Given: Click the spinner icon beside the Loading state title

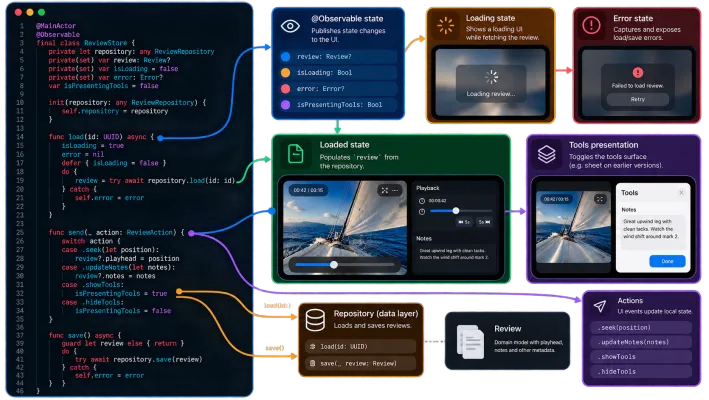Looking at the screenshot, I should point(445,26).
